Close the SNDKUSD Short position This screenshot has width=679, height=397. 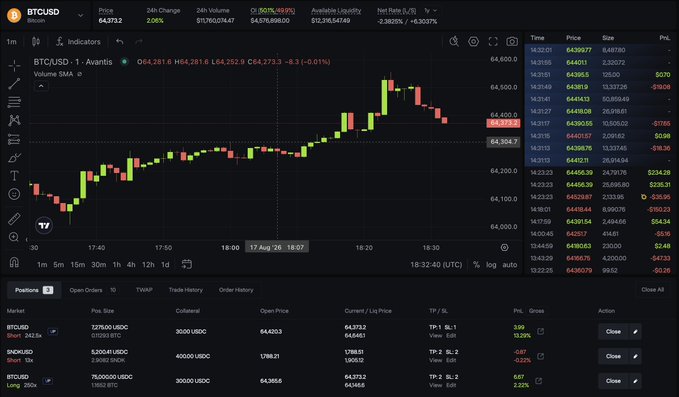[x=613, y=356]
